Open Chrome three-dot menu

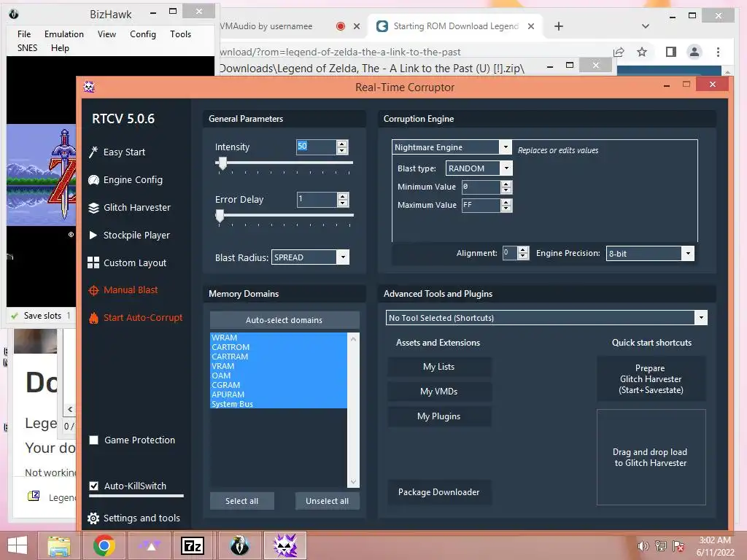pos(718,52)
